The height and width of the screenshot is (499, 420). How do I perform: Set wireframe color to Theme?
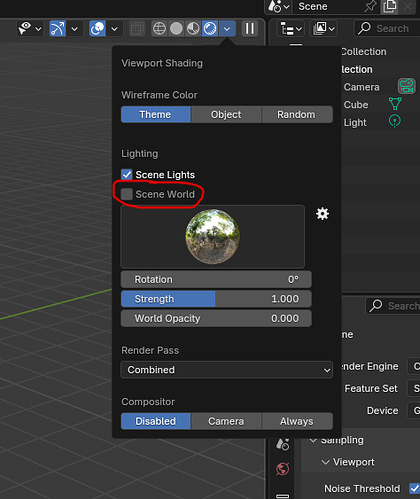coord(156,114)
